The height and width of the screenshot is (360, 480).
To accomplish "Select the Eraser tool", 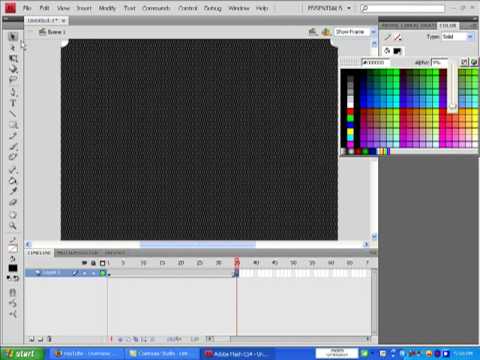I will 13,202.
